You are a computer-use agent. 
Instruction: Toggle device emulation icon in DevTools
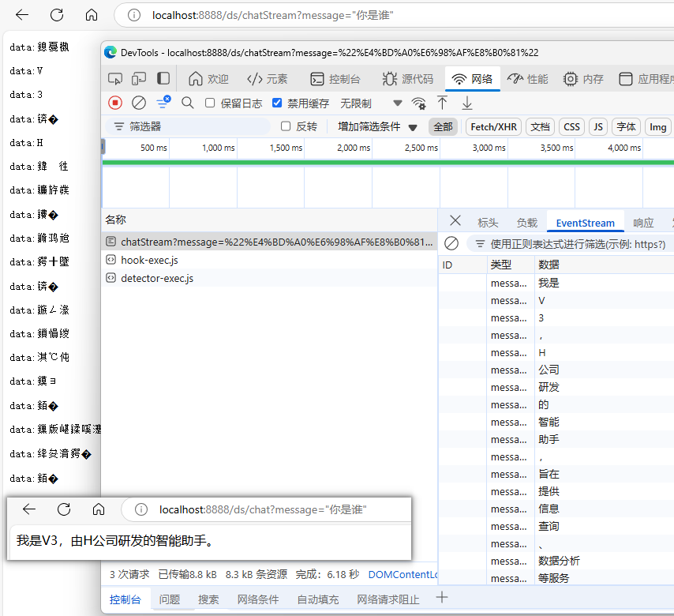[x=139, y=79]
